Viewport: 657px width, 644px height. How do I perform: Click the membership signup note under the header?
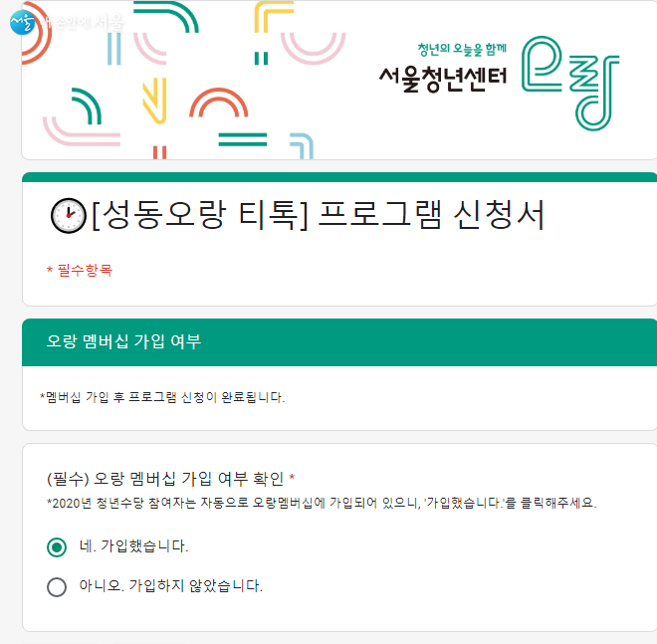pyautogui.click(x=161, y=397)
